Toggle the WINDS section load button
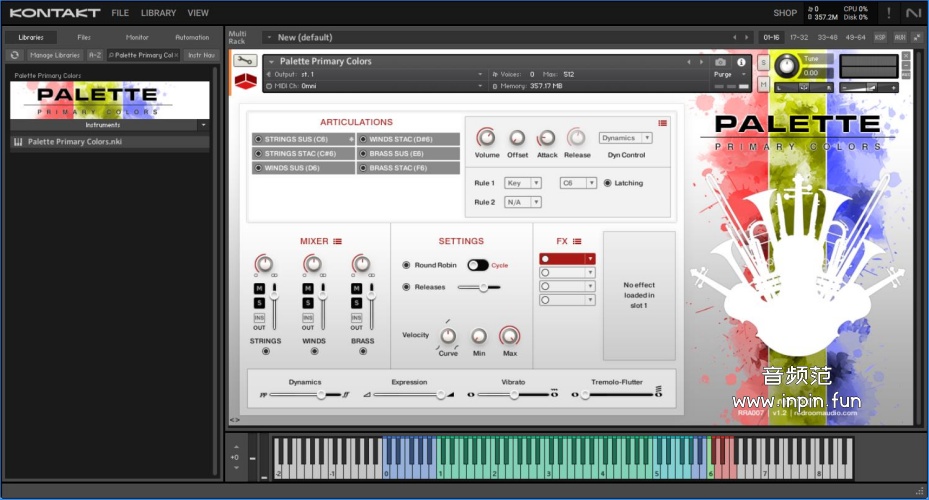 [314, 351]
